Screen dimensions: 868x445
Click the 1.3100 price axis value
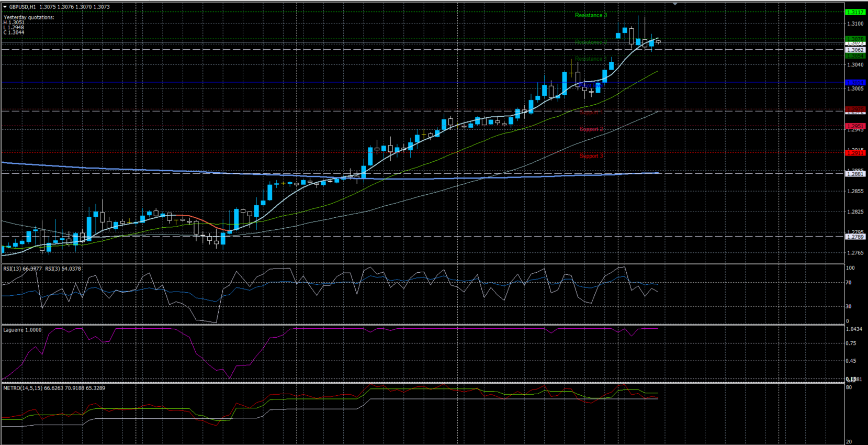[x=855, y=24]
